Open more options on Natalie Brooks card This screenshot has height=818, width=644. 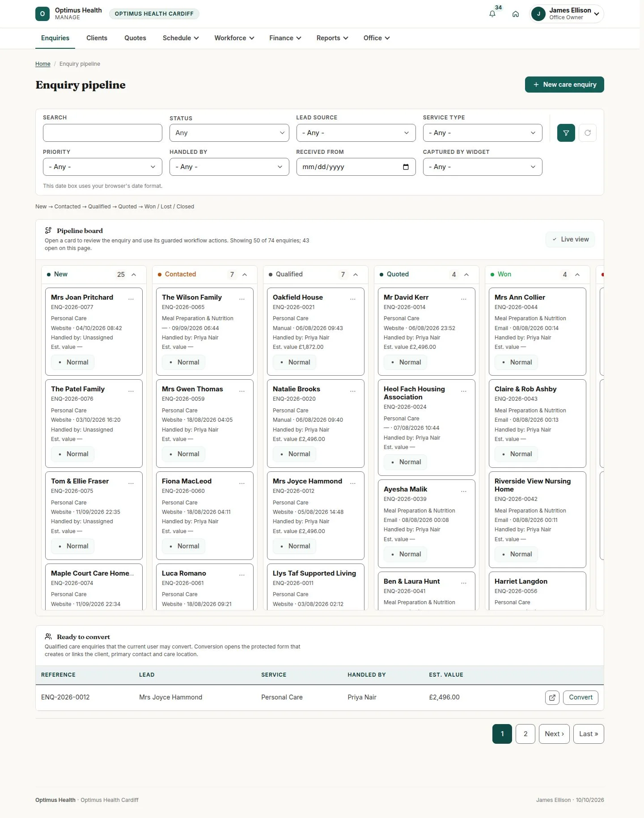point(353,391)
